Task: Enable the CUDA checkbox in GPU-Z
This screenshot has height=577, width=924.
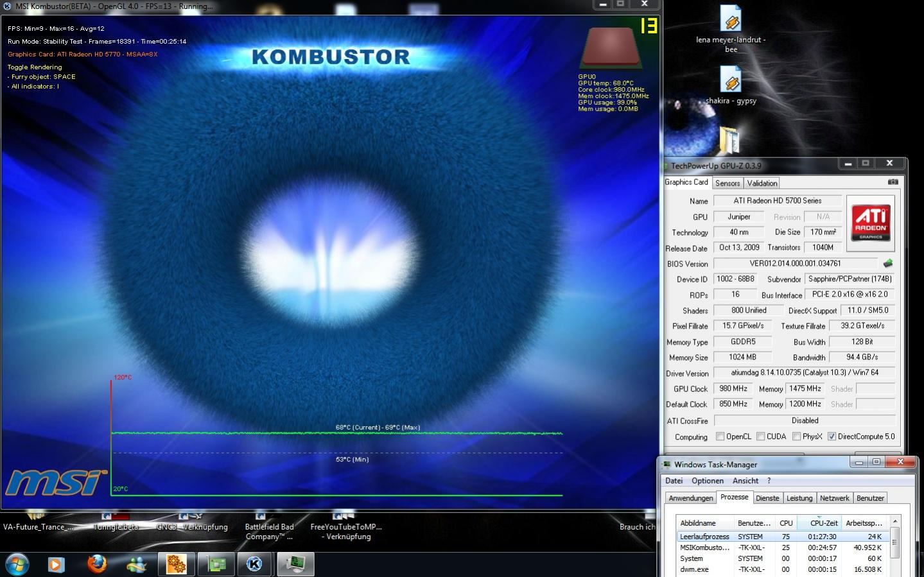Action: [760, 436]
